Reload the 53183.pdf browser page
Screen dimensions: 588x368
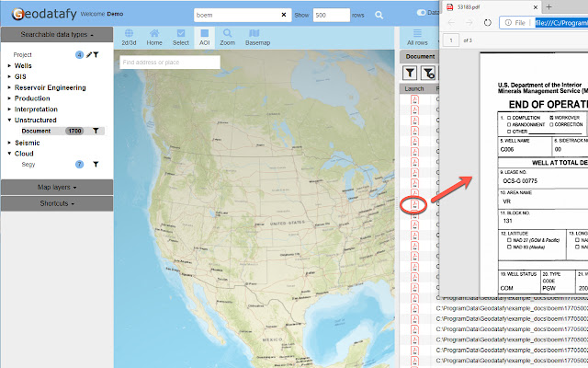tap(488, 22)
